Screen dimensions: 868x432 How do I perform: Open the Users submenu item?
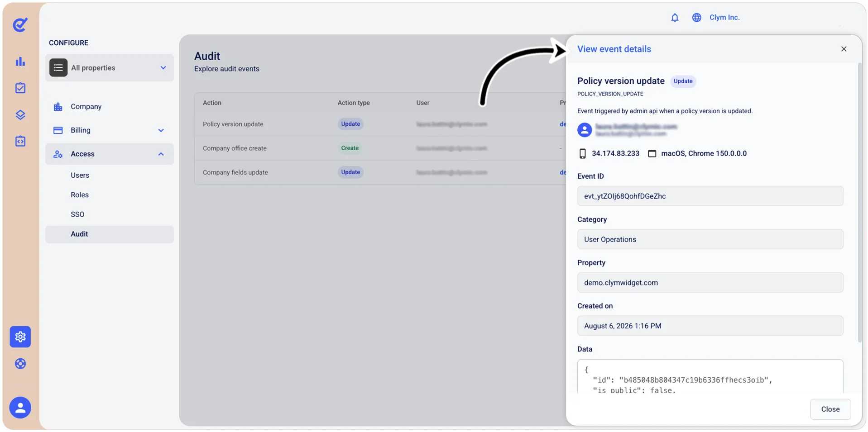(80, 176)
